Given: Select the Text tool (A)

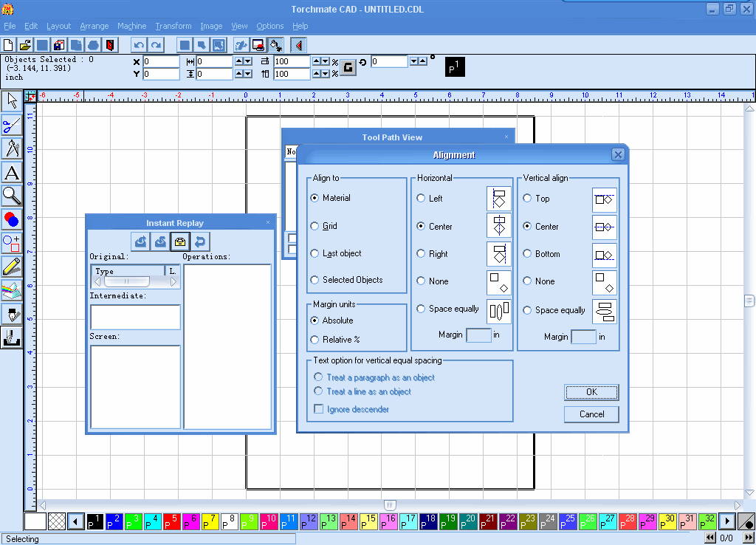Looking at the screenshot, I should 12,172.
